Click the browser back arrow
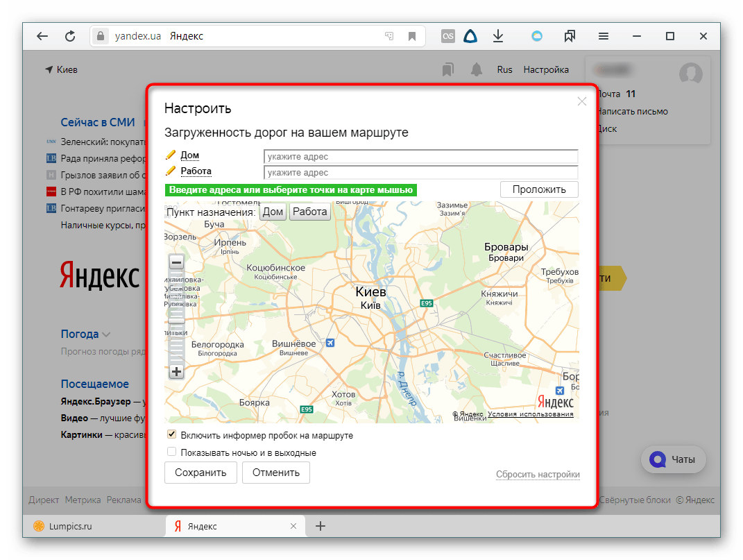This screenshot has width=743, height=560. click(x=42, y=37)
